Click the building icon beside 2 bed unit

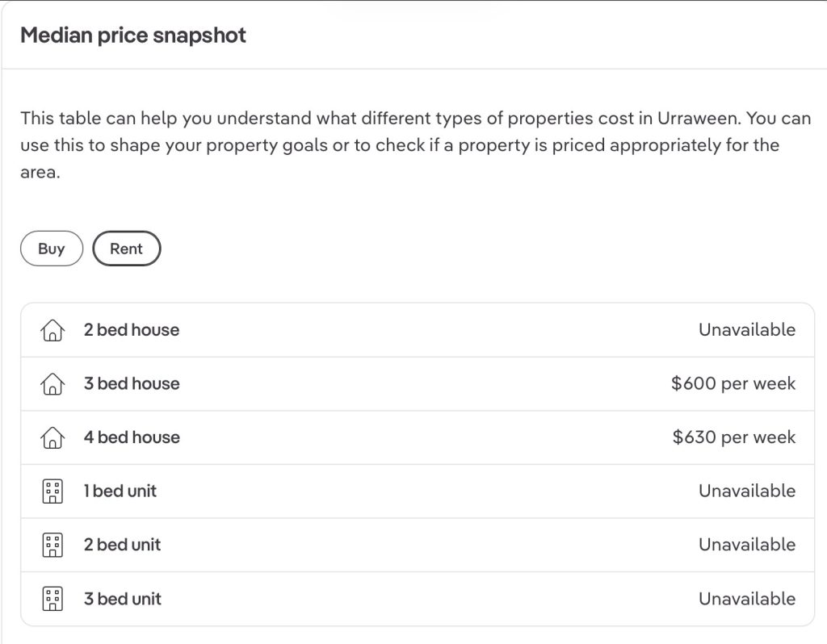52,545
